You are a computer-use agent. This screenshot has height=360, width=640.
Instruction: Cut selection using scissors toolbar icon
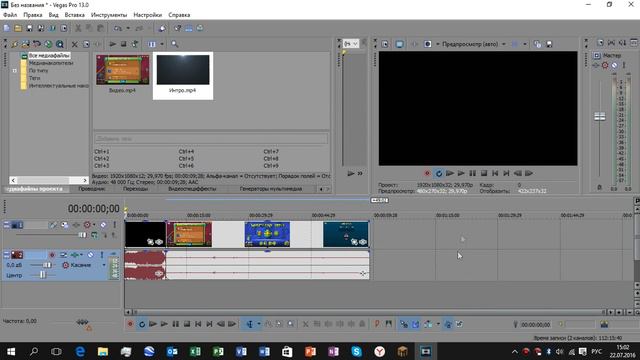[78, 28]
